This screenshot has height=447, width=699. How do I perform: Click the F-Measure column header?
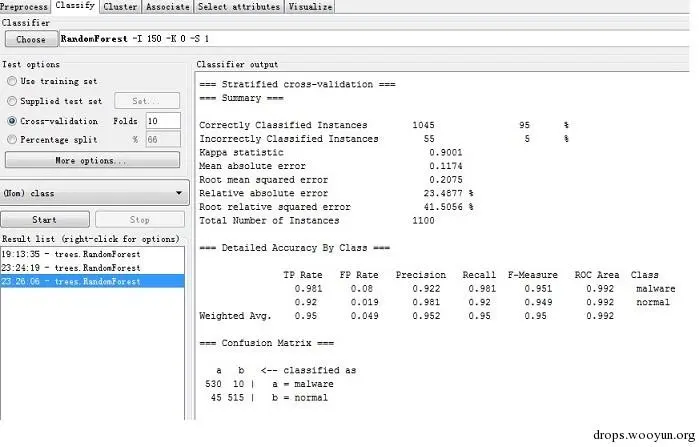[533, 275]
